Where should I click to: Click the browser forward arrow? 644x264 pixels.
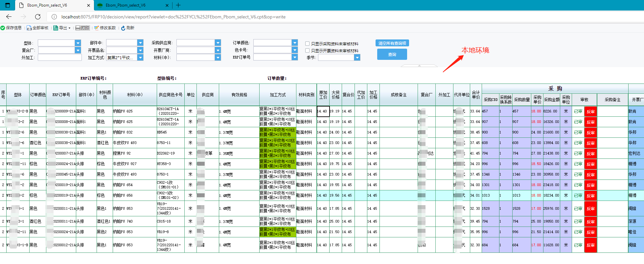[23, 17]
